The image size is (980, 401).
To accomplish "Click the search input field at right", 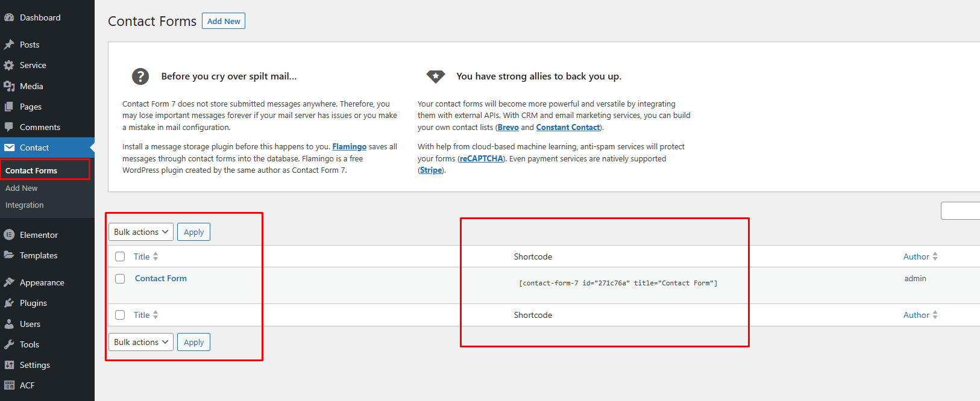I will tap(961, 211).
